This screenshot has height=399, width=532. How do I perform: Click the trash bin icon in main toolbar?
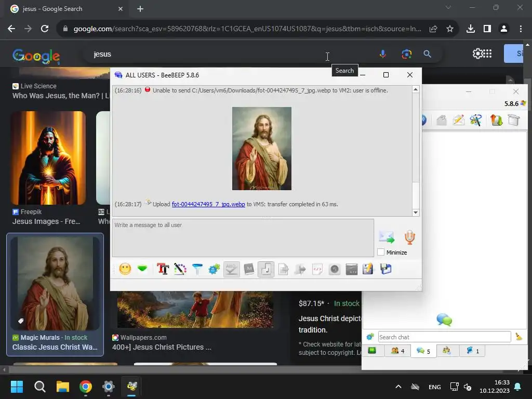(514, 120)
